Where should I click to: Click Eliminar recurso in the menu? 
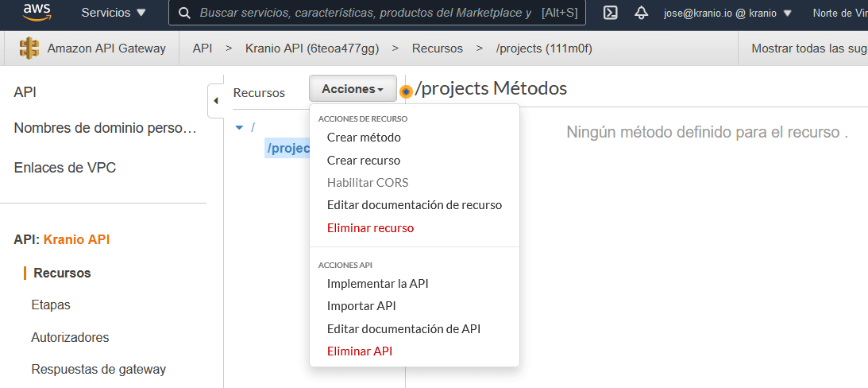click(x=370, y=227)
